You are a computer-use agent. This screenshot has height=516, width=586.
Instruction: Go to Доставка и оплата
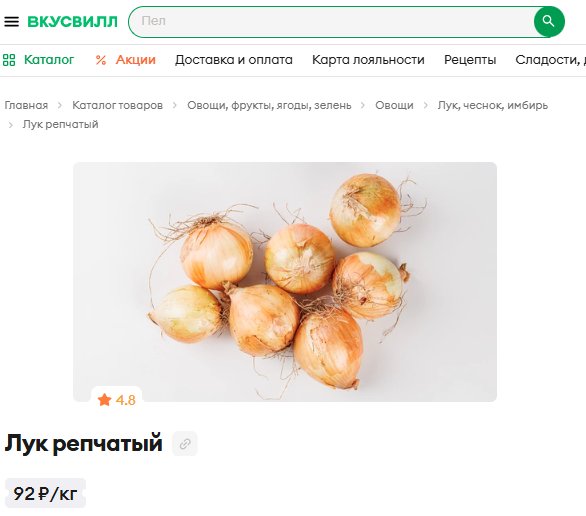pyautogui.click(x=234, y=60)
